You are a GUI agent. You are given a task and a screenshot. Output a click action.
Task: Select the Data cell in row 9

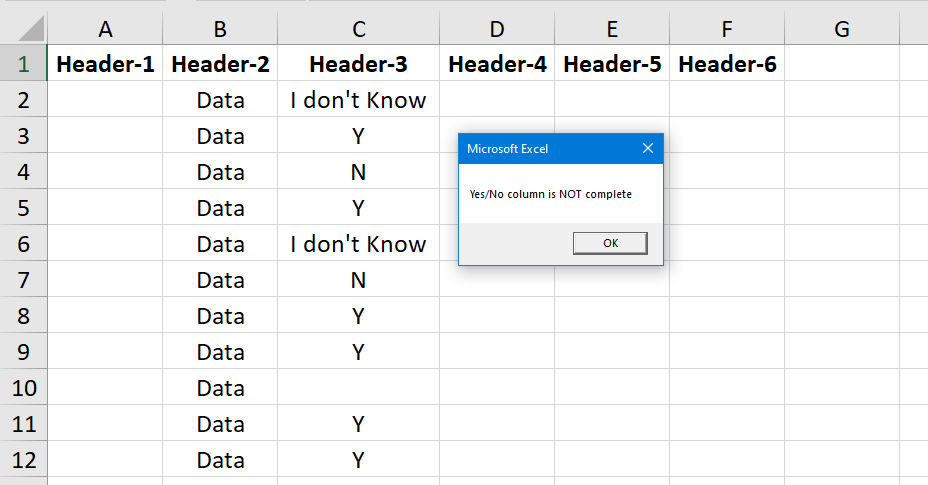click(x=220, y=352)
